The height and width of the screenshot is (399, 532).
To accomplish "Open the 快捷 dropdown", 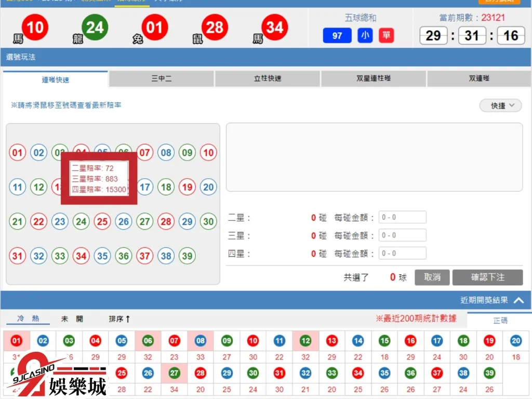I will [500, 105].
